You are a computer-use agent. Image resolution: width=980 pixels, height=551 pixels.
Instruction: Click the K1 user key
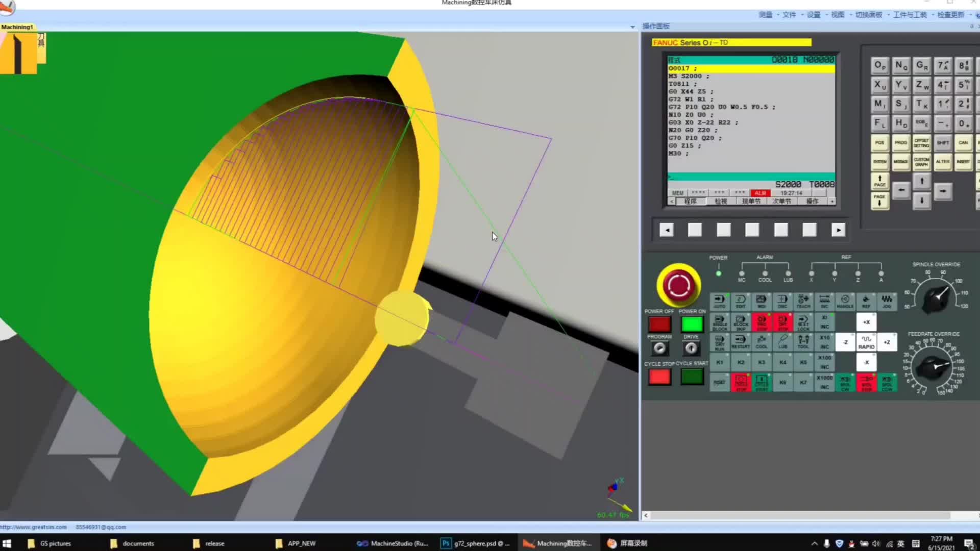[720, 362]
